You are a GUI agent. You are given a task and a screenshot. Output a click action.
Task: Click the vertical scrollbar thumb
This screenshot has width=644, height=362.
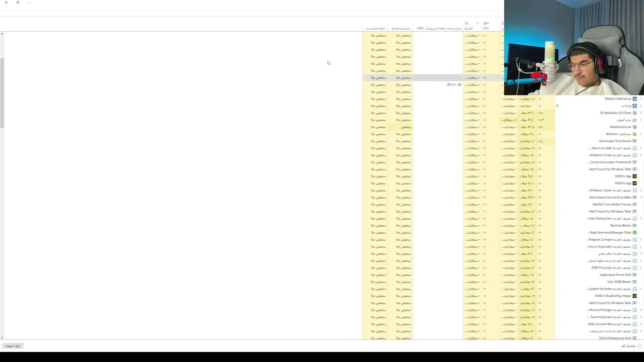(2, 93)
